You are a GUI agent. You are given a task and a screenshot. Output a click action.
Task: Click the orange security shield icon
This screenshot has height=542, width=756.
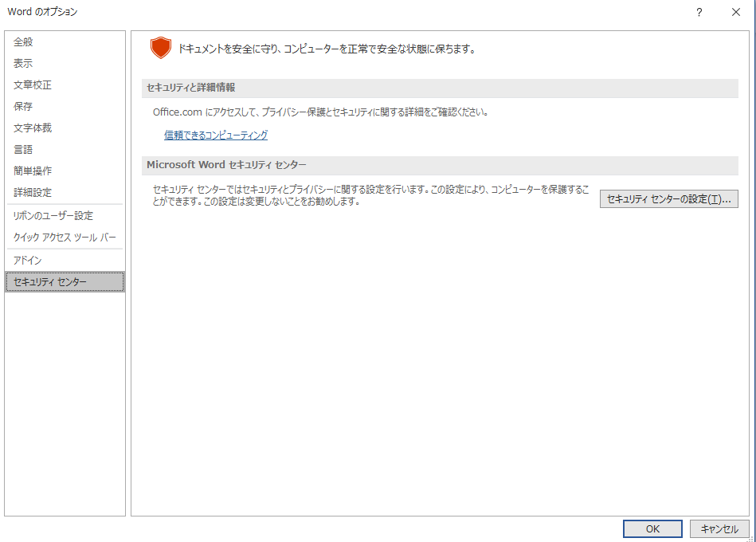161,48
